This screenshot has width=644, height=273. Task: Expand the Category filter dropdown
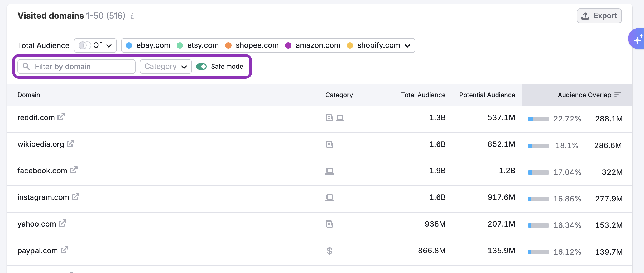pyautogui.click(x=166, y=67)
